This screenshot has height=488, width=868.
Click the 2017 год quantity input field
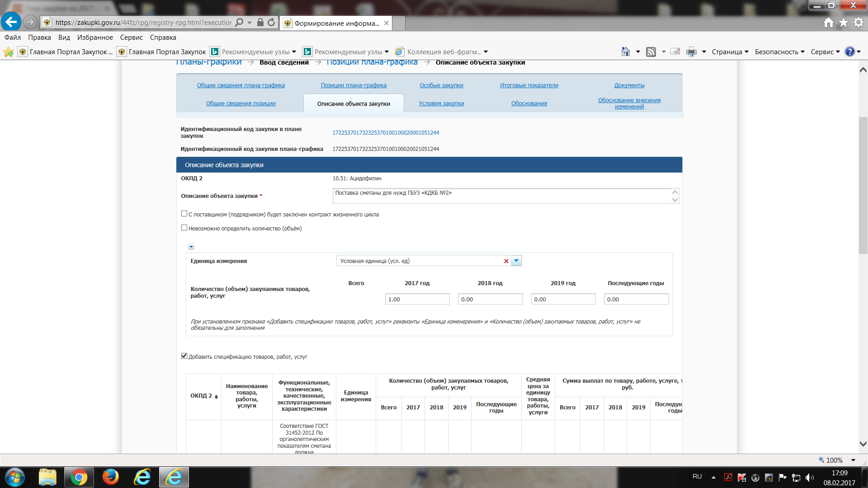click(417, 299)
